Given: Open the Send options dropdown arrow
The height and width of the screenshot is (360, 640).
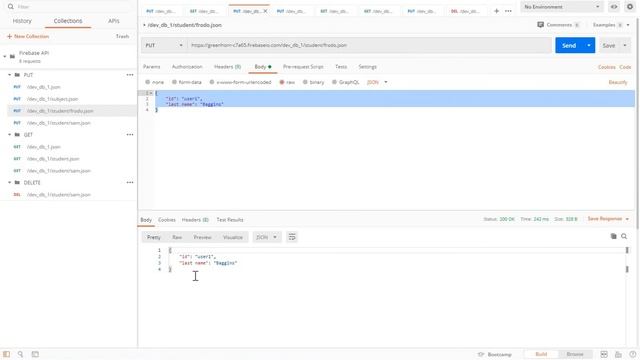Looking at the screenshot, I should click(589, 45).
